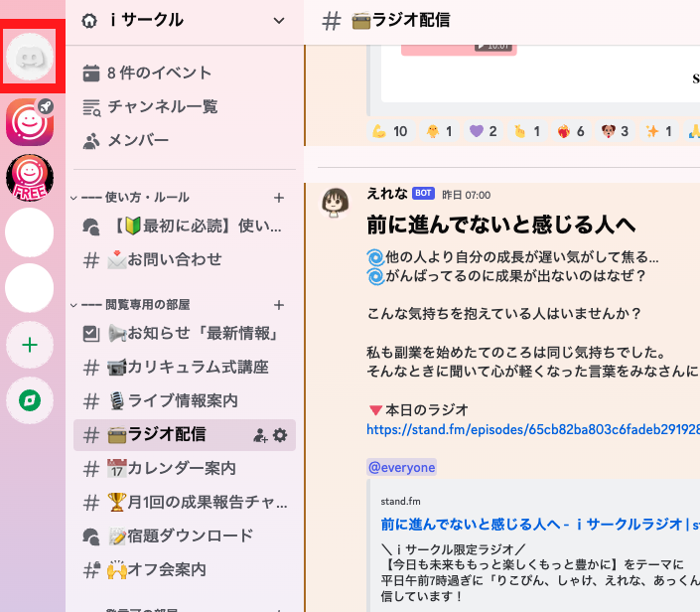Image resolution: width=700 pixels, height=612 pixels.
Task: Open the お問い合わせ channel
Action: [185, 259]
